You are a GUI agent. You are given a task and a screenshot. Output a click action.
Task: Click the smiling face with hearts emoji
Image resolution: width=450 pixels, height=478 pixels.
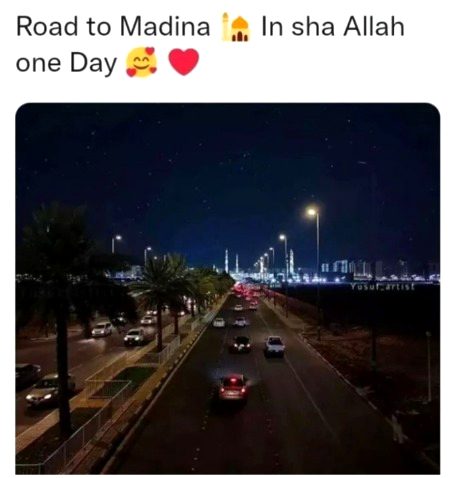[x=141, y=62]
